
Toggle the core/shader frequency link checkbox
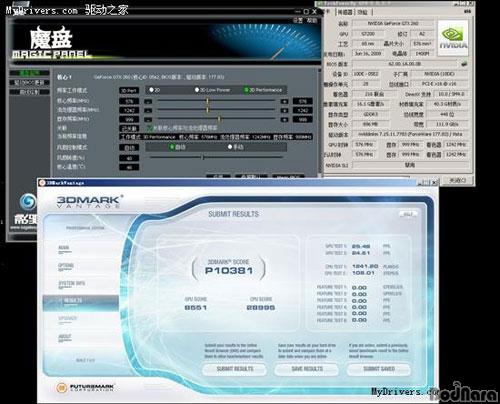pos(149,128)
